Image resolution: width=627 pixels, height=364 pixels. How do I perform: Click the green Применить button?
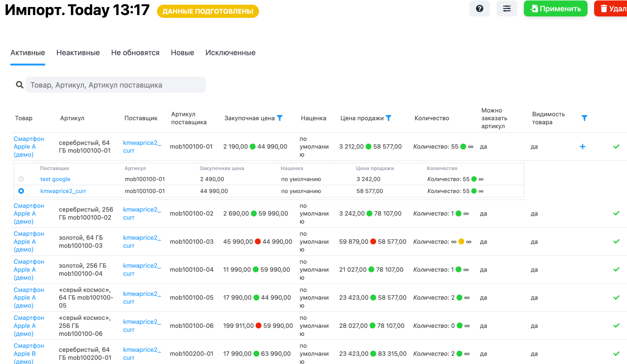click(x=556, y=8)
